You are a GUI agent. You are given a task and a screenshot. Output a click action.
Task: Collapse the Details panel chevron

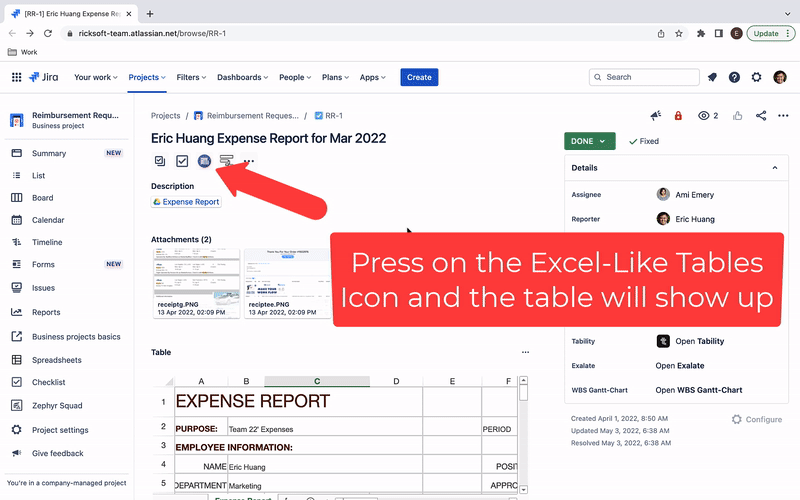pos(774,168)
